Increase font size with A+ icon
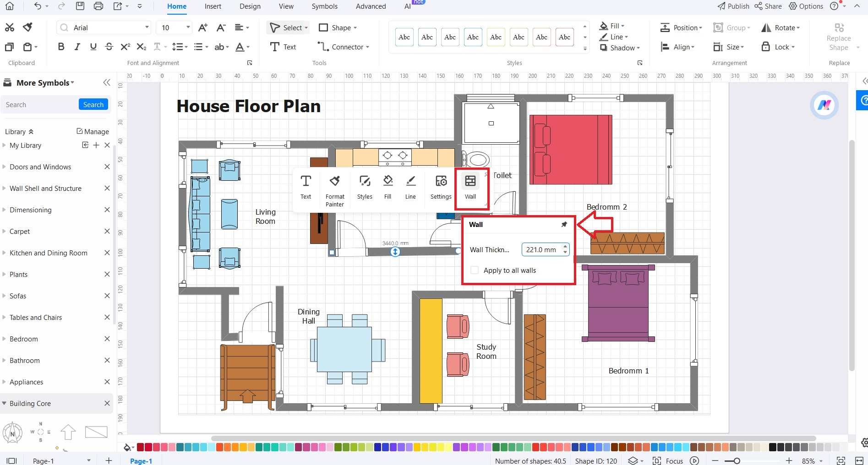Viewport: 868px width, 465px height. tap(203, 27)
